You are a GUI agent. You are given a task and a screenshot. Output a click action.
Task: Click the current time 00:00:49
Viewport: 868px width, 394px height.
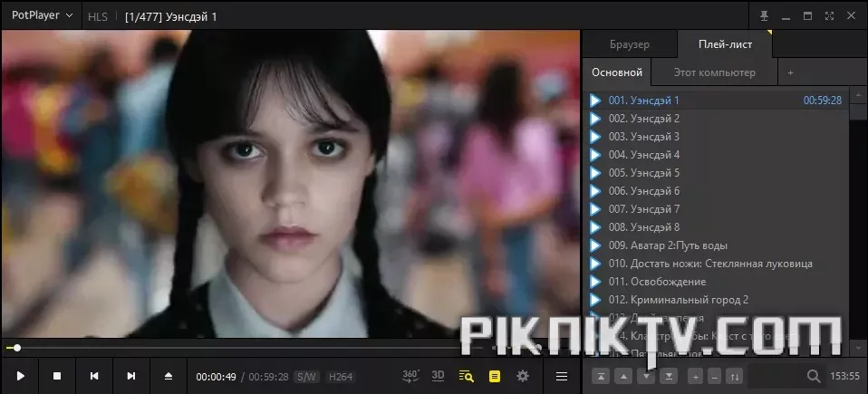(x=216, y=377)
